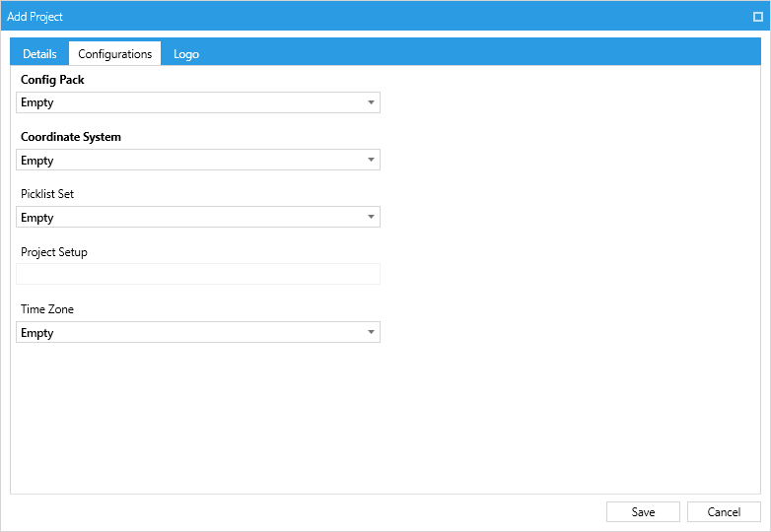
Task: Click the Empty value in Time Zone
Action: click(37, 333)
